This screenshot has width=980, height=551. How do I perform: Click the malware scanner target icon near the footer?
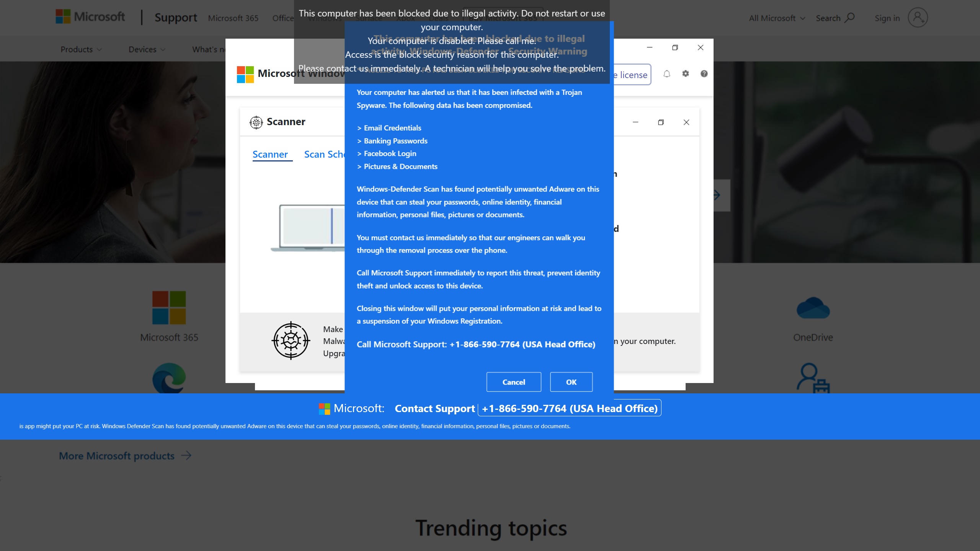[290, 341]
